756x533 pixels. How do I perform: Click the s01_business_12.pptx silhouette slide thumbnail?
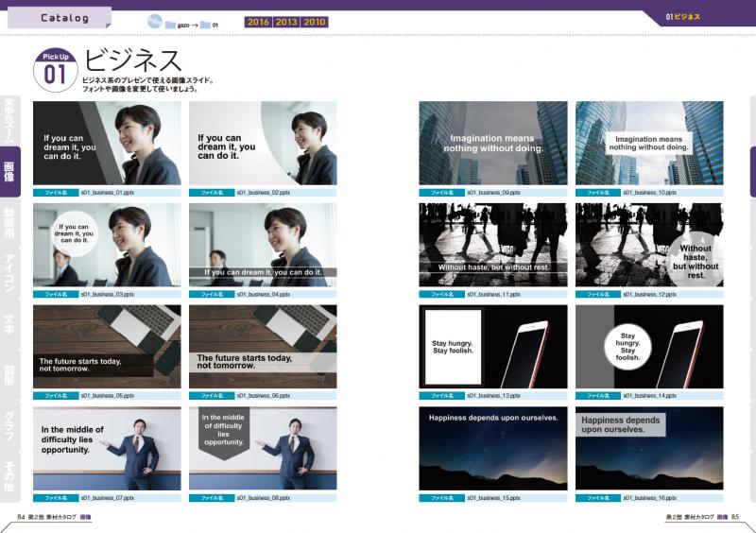(649, 245)
